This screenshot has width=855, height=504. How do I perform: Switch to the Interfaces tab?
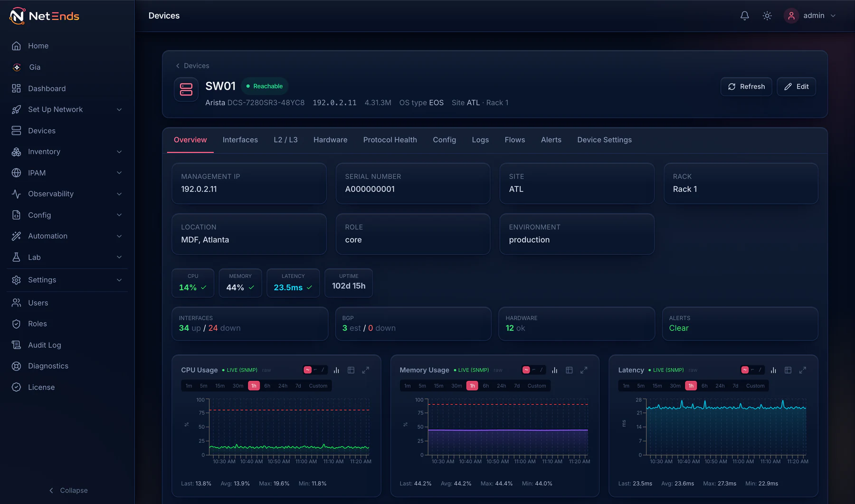pyautogui.click(x=240, y=140)
